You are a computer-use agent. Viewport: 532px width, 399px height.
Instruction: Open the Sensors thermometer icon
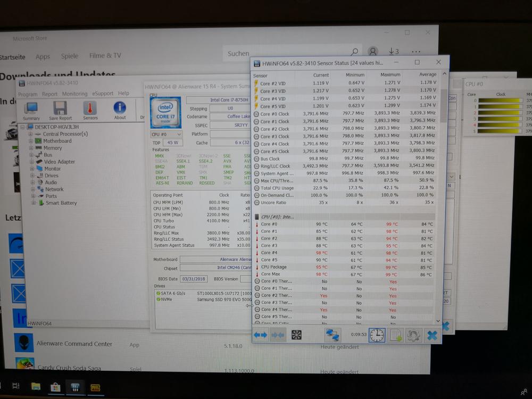pyautogui.click(x=90, y=109)
